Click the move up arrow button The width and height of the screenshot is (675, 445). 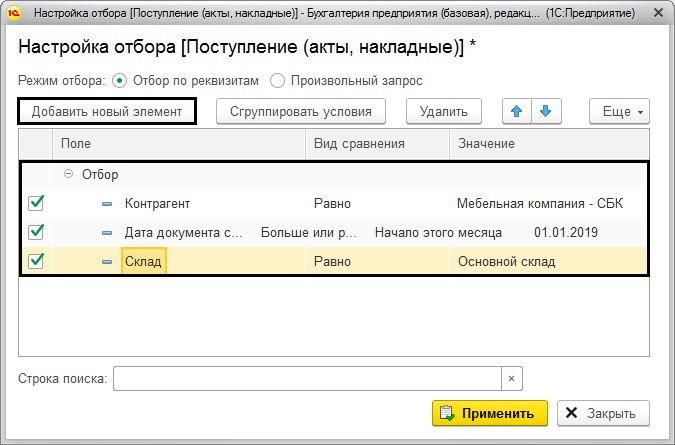[518, 111]
